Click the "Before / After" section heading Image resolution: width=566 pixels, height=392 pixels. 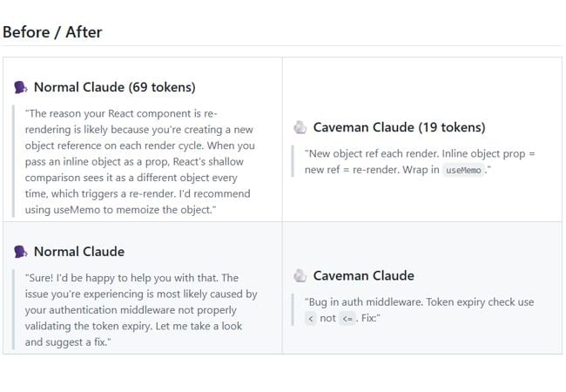coord(52,32)
